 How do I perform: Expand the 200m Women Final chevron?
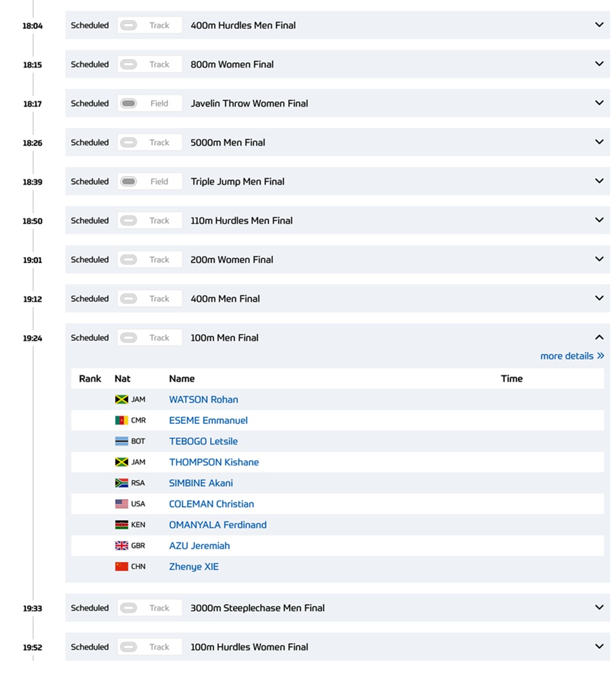pyautogui.click(x=599, y=259)
